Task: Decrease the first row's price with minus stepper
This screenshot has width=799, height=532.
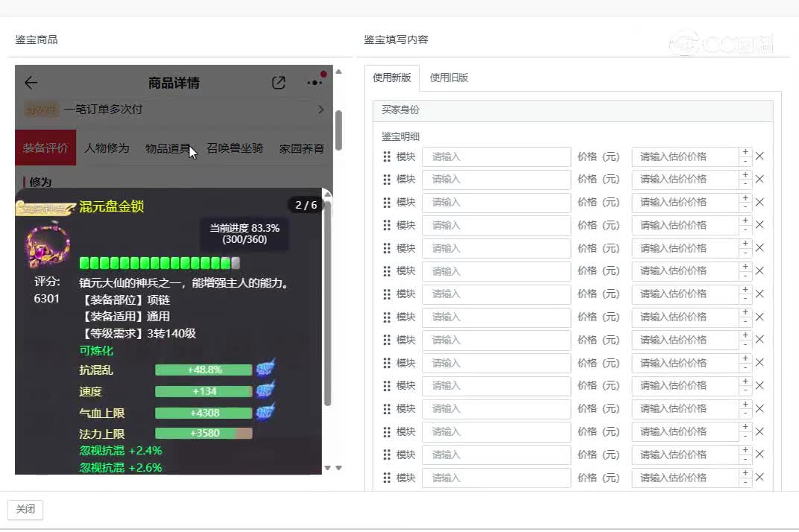Action: coord(745,161)
